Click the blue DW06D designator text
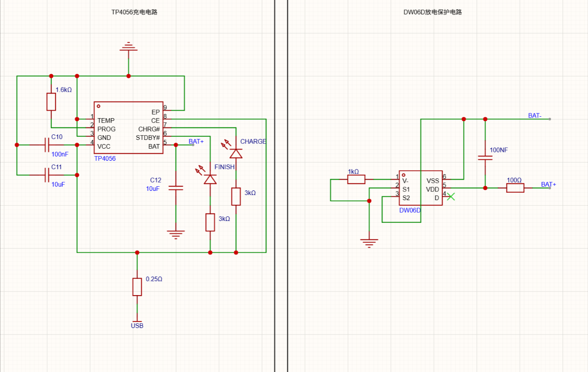 tap(410, 210)
